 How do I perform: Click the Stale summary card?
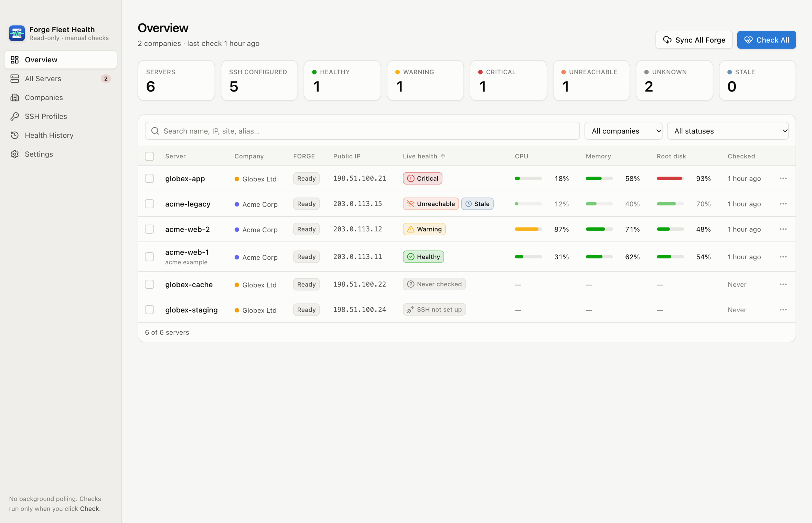757,81
